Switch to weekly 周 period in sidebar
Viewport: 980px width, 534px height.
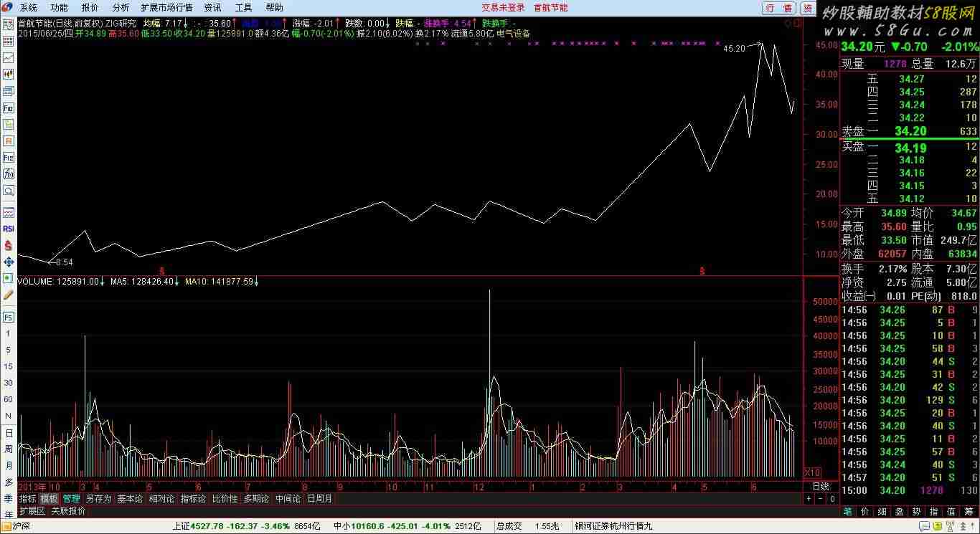tap(9, 449)
